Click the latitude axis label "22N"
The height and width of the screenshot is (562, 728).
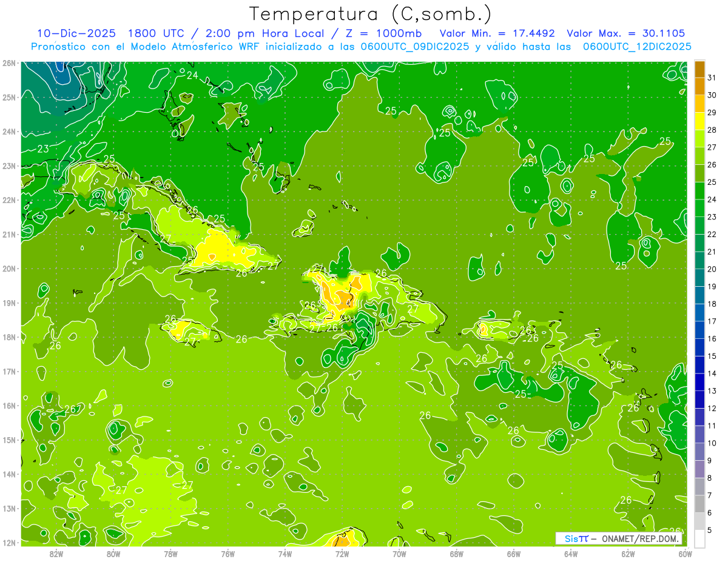coord(9,200)
